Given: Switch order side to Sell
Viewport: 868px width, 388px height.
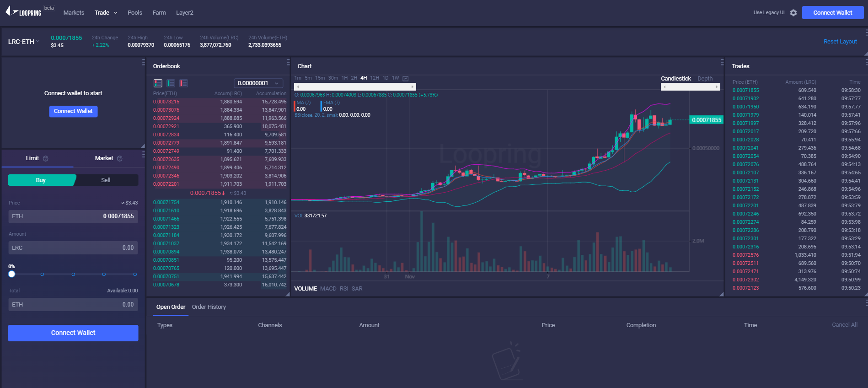Looking at the screenshot, I should tap(106, 180).
